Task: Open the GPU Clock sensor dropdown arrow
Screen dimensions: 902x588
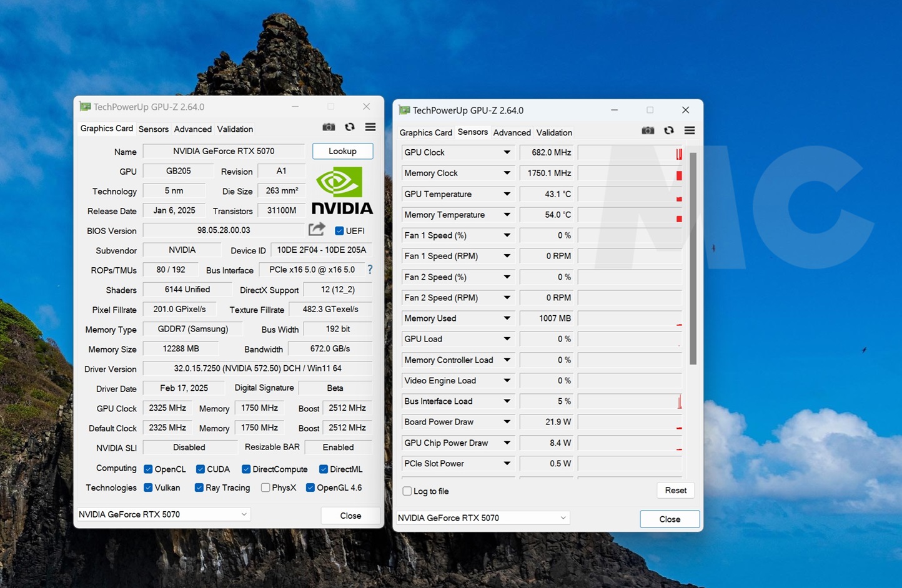Action: click(507, 152)
